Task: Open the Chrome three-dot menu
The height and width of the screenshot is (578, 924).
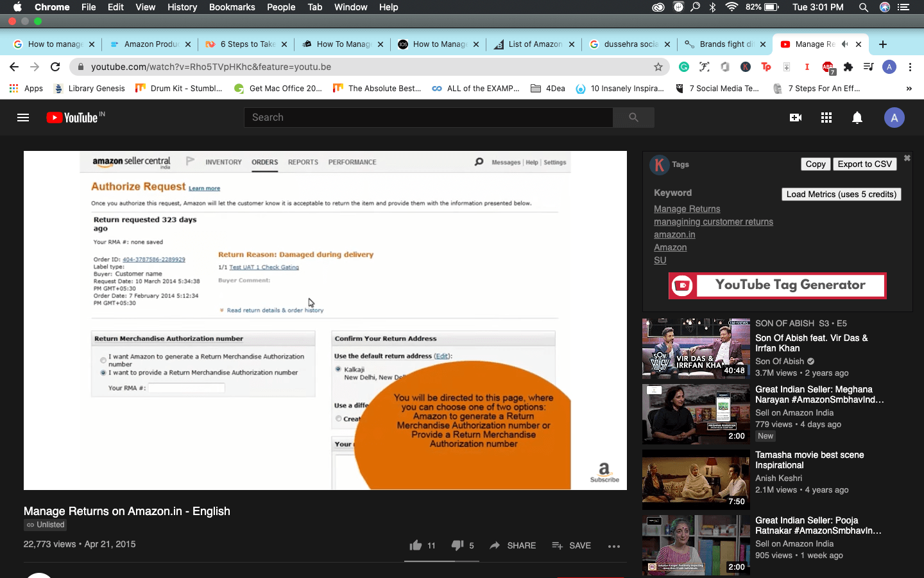Action: [911, 67]
